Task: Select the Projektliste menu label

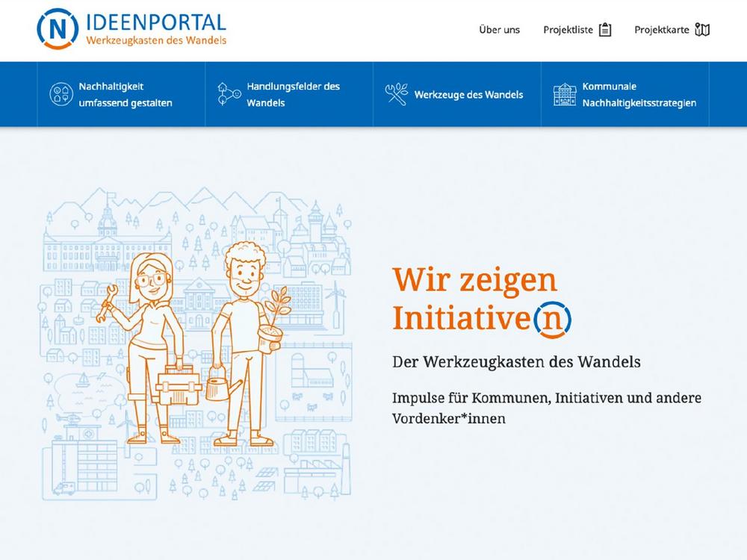Action: (x=568, y=30)
